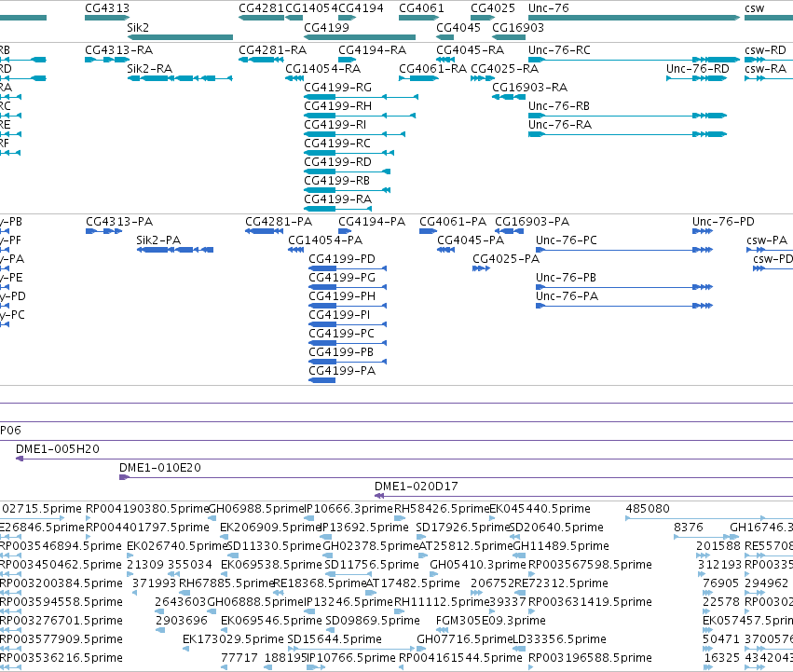Select transcript Unc-76-RB
This screenshot has height=672, width=793.
click(x=559, y=106)
